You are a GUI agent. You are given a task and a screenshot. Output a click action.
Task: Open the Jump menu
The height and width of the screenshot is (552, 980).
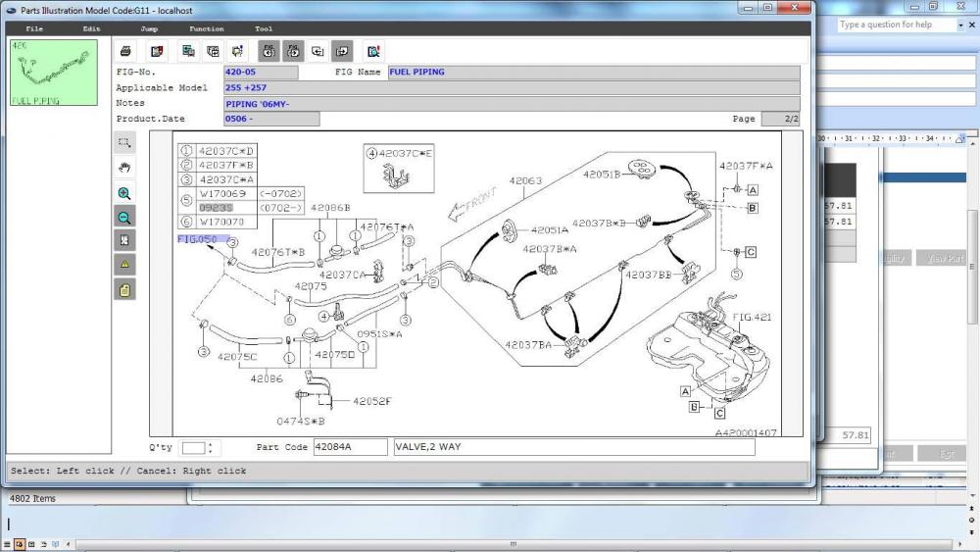pyautogui.click(x=149, y=28)
